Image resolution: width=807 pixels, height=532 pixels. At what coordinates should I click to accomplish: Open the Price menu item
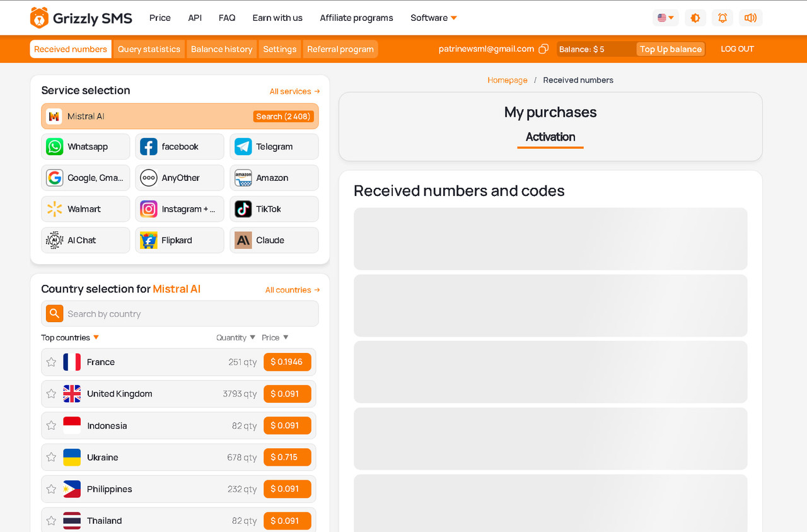point(160,18)
